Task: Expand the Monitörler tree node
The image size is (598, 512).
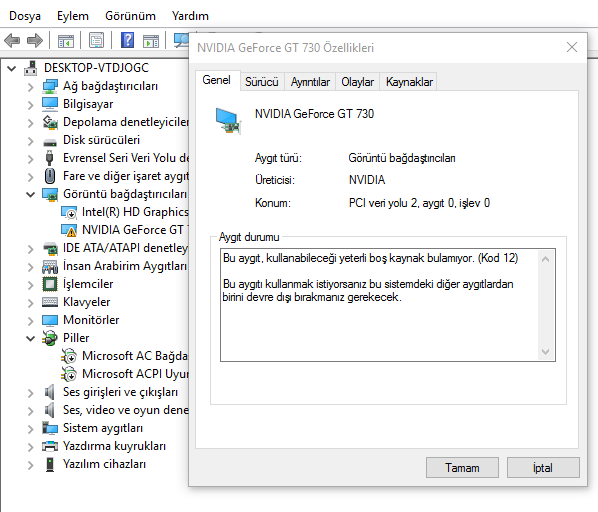Action: [x=31, y=321]
